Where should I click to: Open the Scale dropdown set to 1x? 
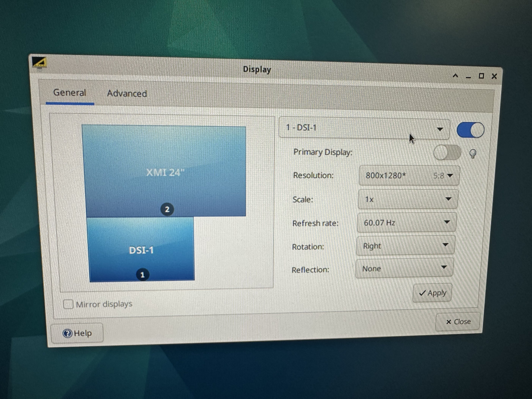point(407,199)
